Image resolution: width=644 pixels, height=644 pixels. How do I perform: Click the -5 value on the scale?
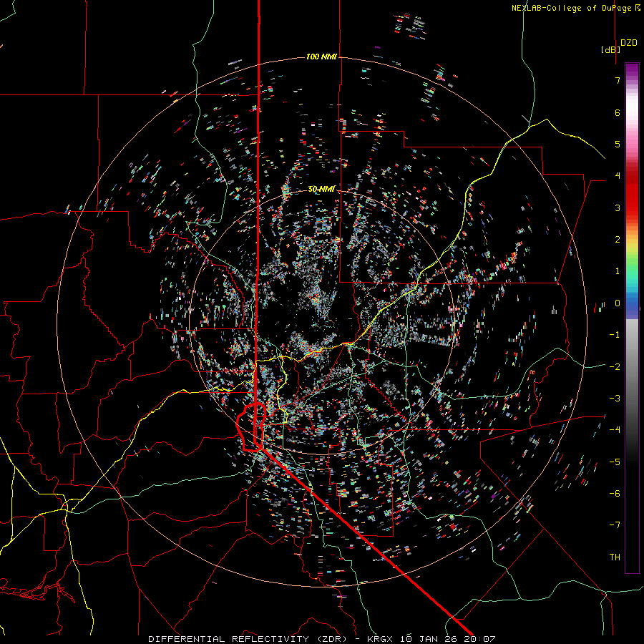(615, 462)
